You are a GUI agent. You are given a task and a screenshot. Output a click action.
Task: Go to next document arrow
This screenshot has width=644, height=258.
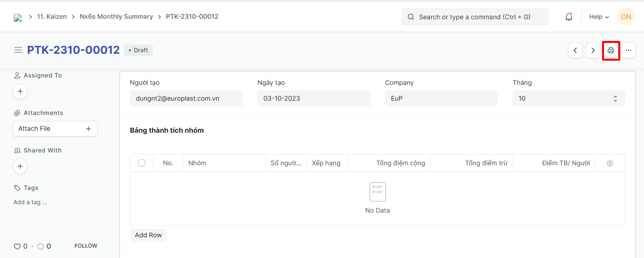(593, 50)
